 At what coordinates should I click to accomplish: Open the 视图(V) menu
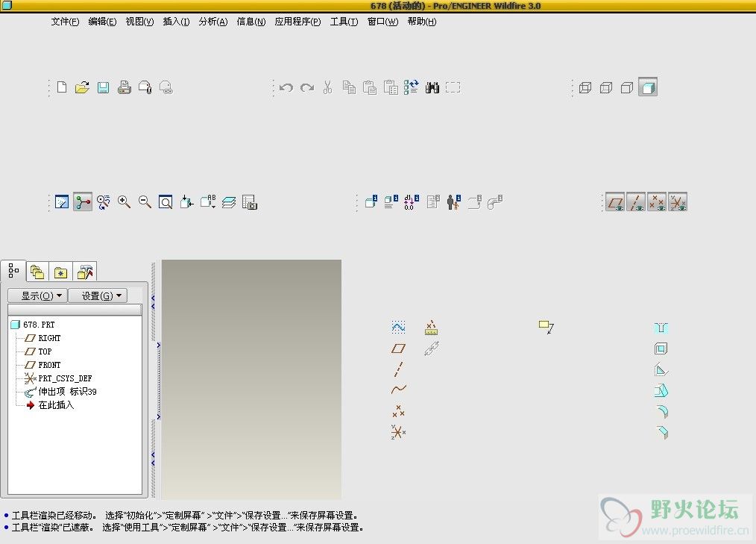[140, 22]
